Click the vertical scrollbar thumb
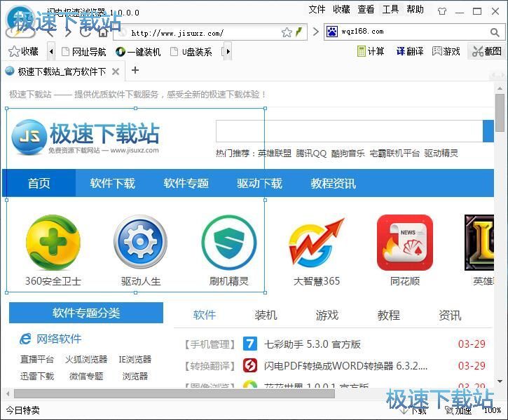508x420 pixels. coord(500,113)
